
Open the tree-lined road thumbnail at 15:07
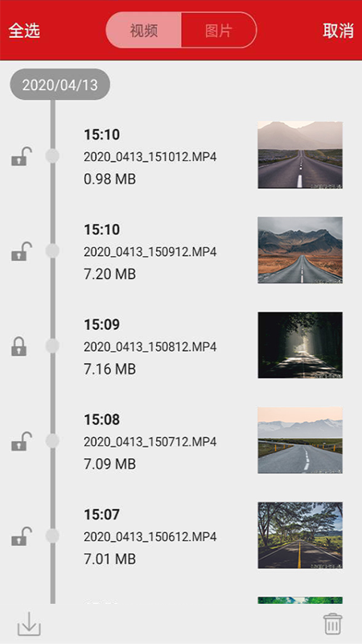(300, 535)
